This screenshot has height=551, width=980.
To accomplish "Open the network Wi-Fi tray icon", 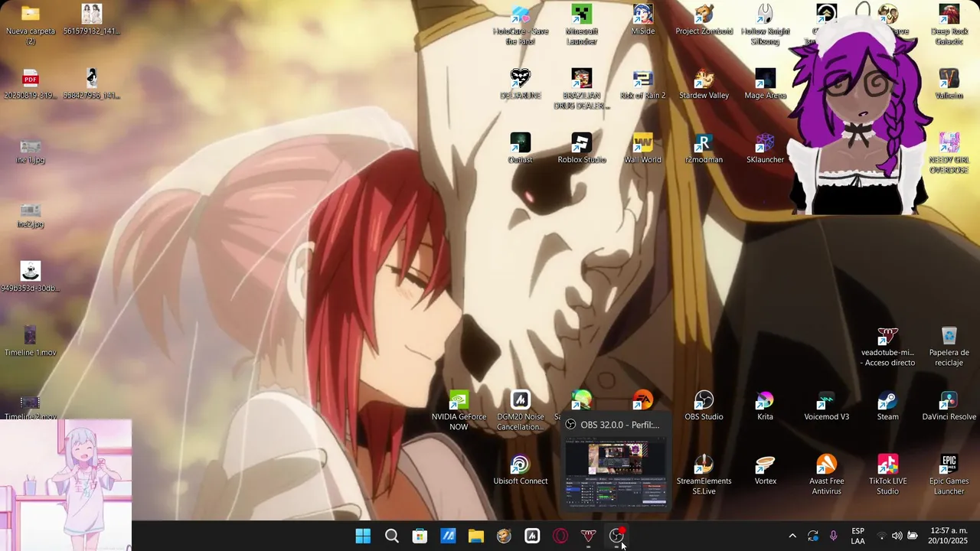I will pos(881,536).
